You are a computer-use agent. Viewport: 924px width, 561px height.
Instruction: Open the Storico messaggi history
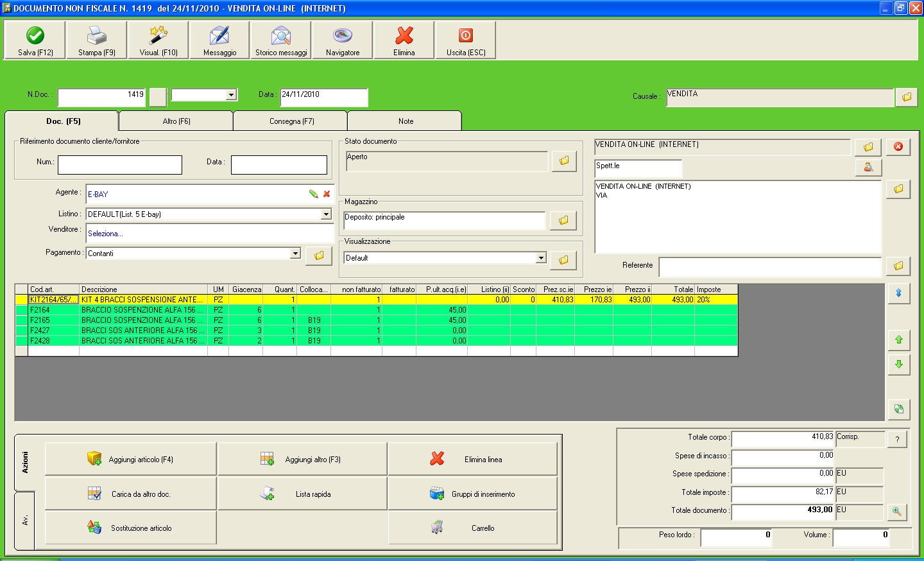point(281,40)
